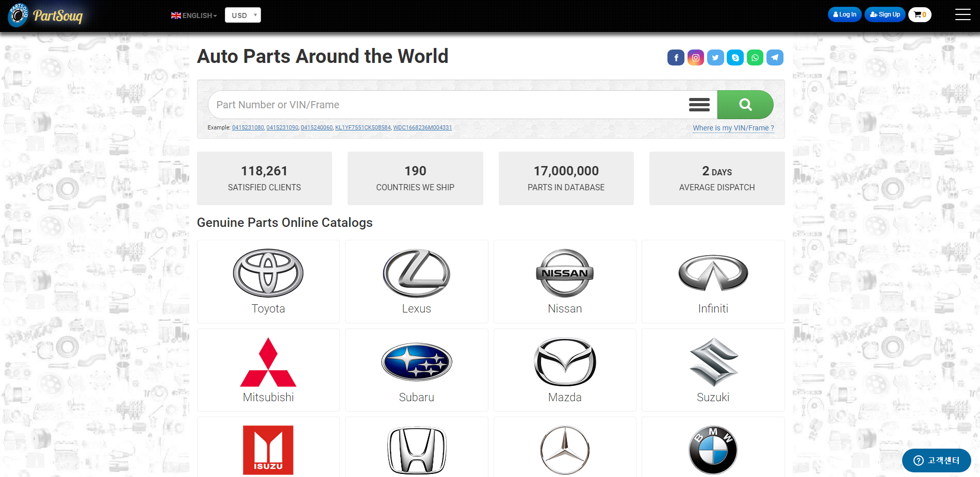Open the Honda catalog logo
Image resolution: width=980 pixels, height=477 pixels.
click(x=417, y=450)
